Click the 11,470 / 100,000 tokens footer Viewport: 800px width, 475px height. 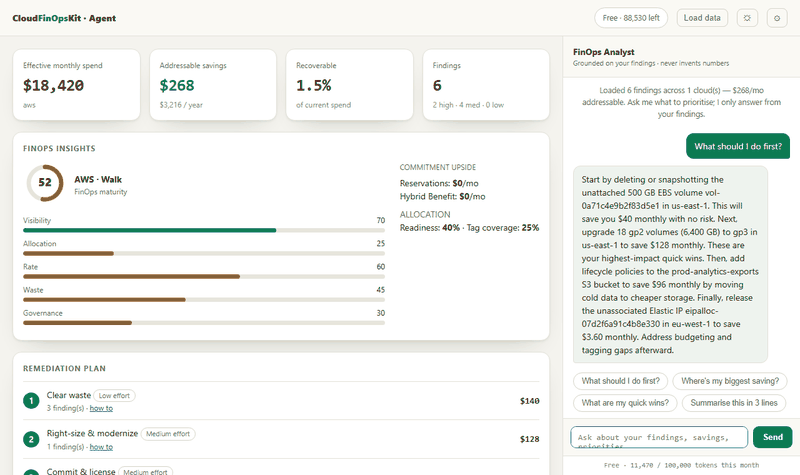pyautogui.click(x=681, y=465)
